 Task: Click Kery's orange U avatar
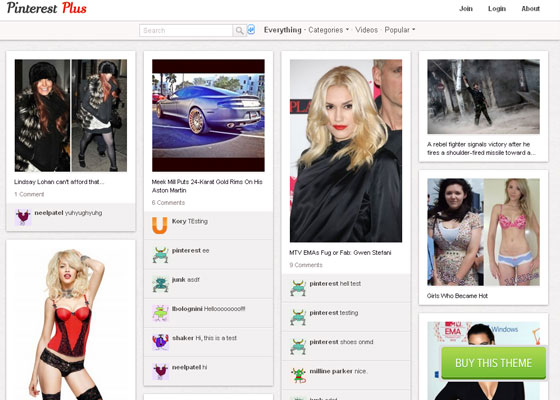click(x=160, y=225)
